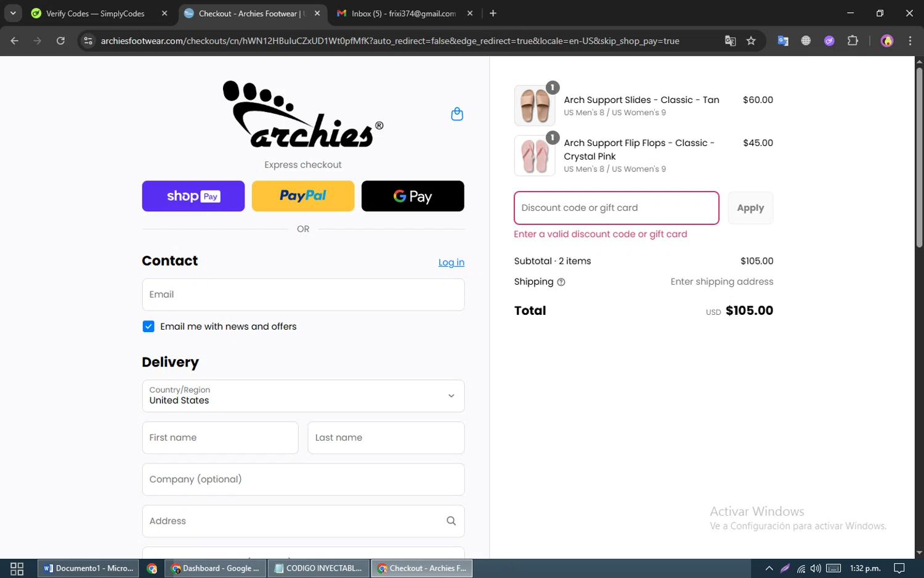Click the 'Enter shipping address' text
This screenshot has height=578, width=924.
(722, 282)
